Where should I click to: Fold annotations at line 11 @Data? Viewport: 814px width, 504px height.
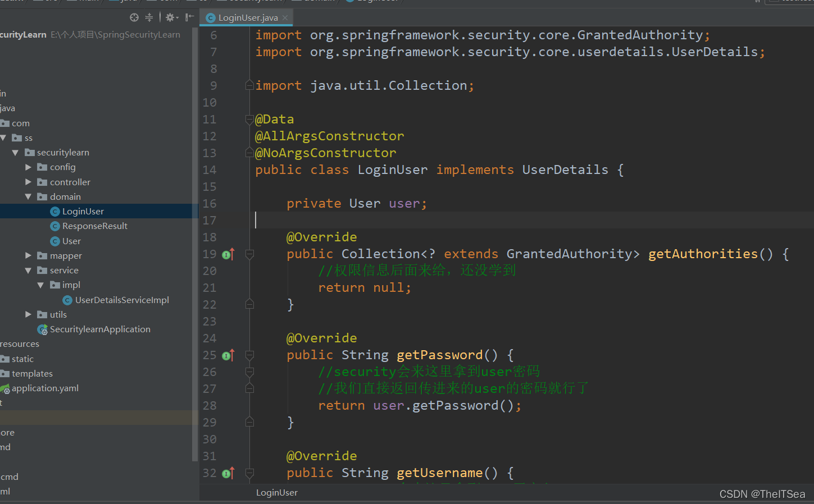[x=249, y=119]
